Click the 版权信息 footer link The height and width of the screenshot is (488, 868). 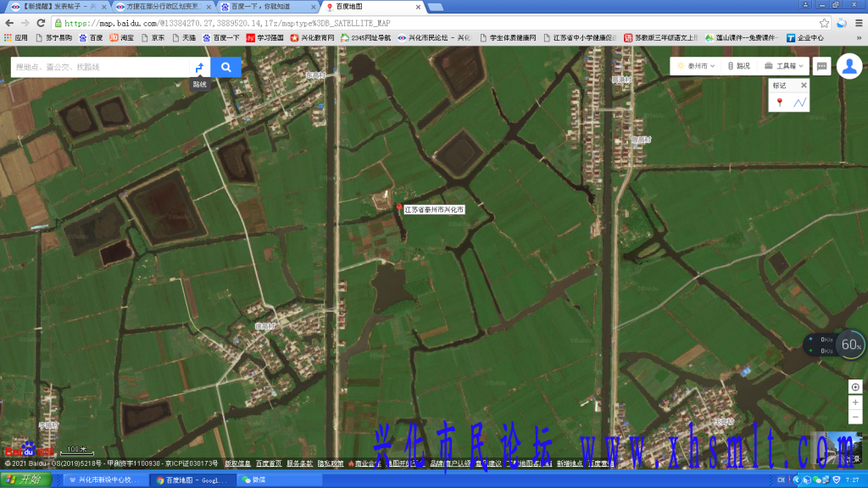tap(237, 463)
